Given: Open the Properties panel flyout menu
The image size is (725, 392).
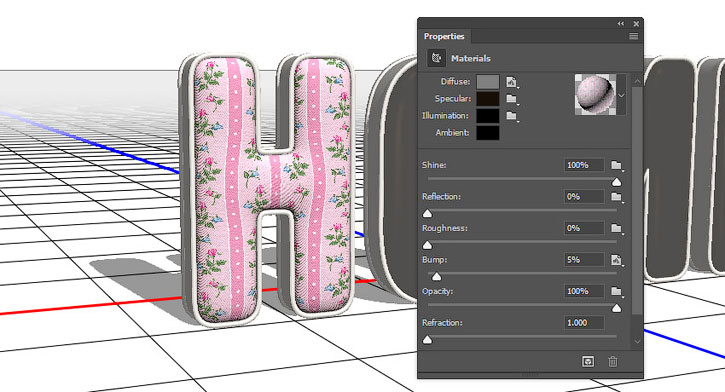Looking at the screenshot, I should pos(633,36).
